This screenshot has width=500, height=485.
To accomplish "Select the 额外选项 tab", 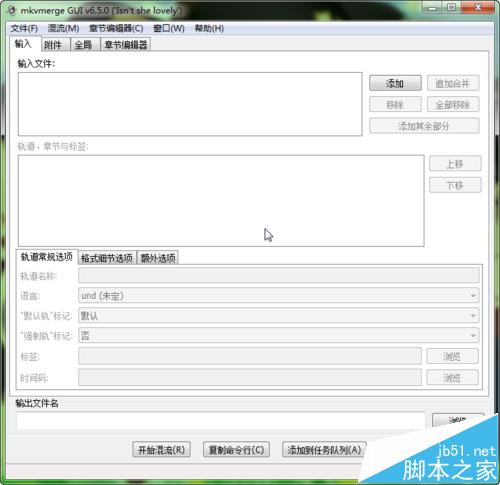I will pyautogui.click(x=158, y=258).
